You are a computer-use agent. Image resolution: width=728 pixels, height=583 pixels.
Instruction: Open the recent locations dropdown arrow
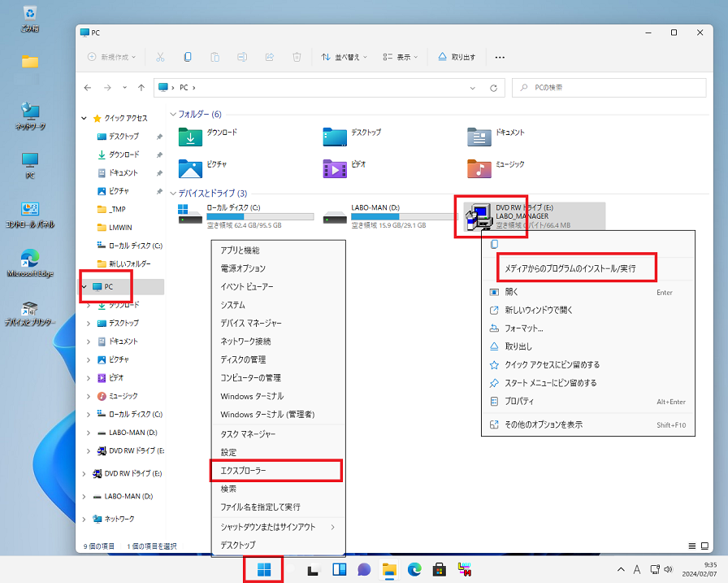point(124,87)
